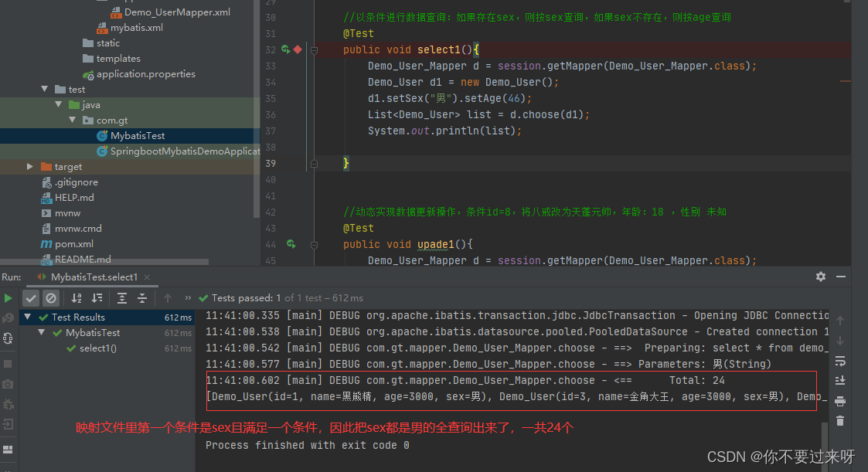Expand all test results
This screenshot has width=868, height=472.
pos(122,298)
